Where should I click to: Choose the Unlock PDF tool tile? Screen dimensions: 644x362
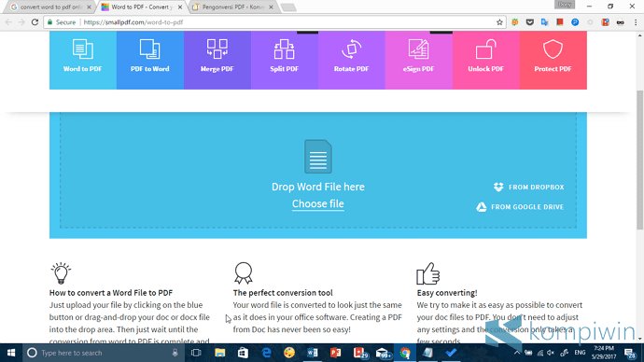pyautogui.click(x=486, y=60)
